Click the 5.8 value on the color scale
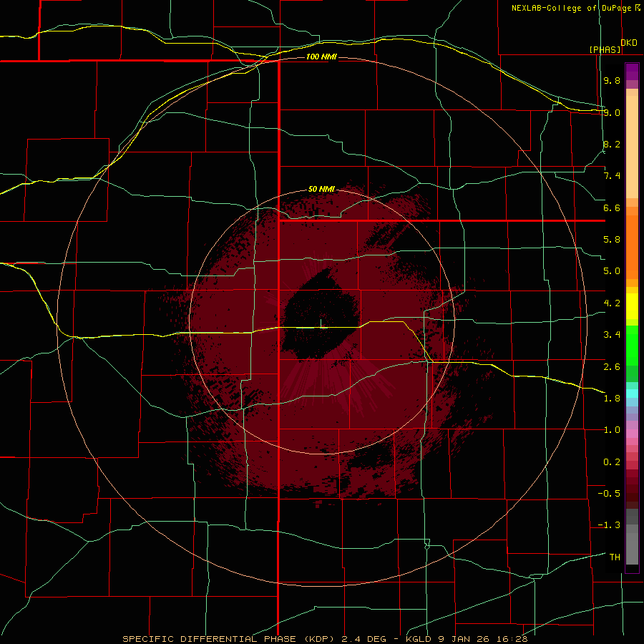The width and height of the screenshot is (644, 644). (x=612, y=240)
